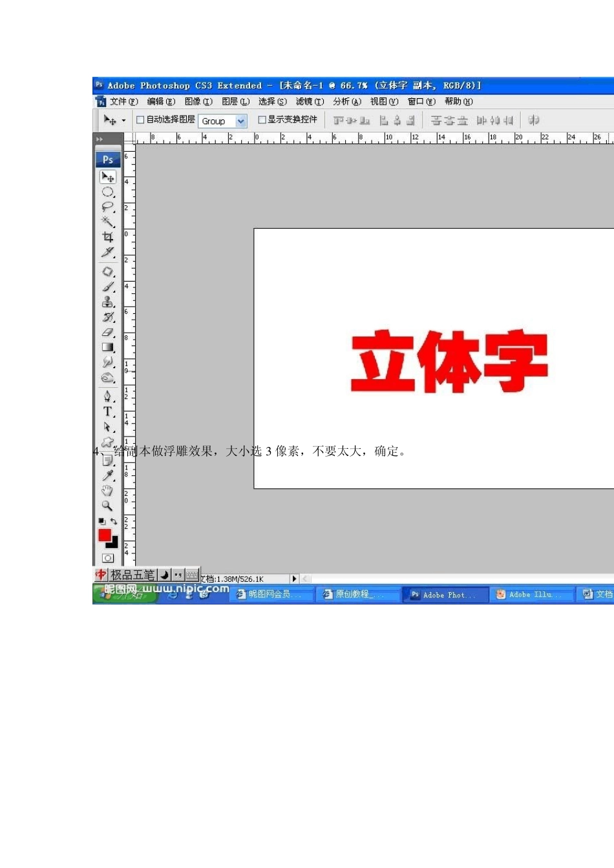This screenshot has width=614, height=868.
Task: Select the Clone Stamp tool
Action: (x=107, y=302)
